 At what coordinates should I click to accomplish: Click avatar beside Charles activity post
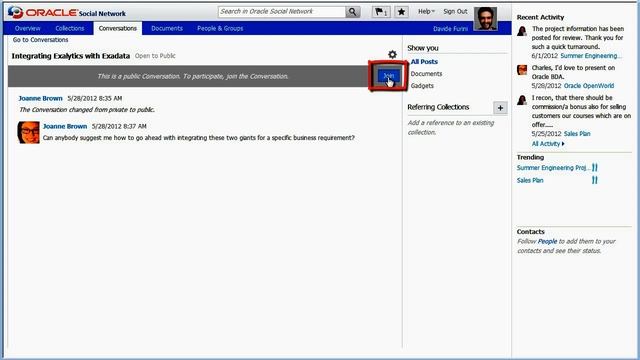[x=522, y=70]
